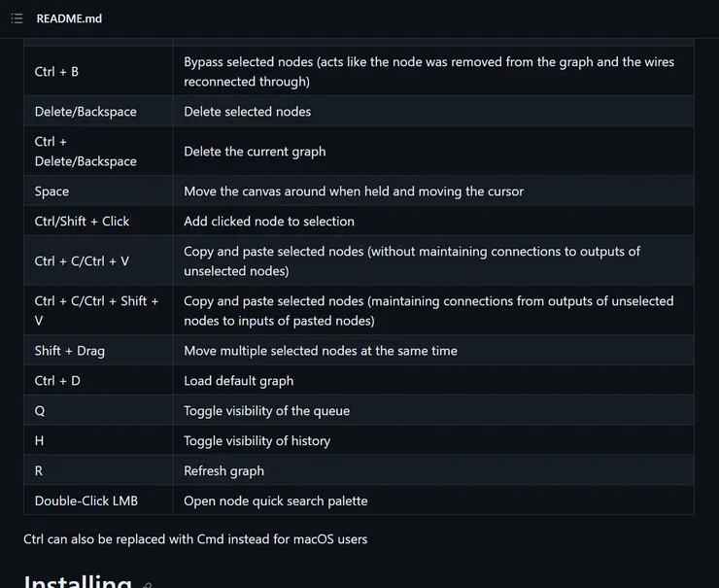Click the "Delete the current graph" description

click(x=255, y=152)
